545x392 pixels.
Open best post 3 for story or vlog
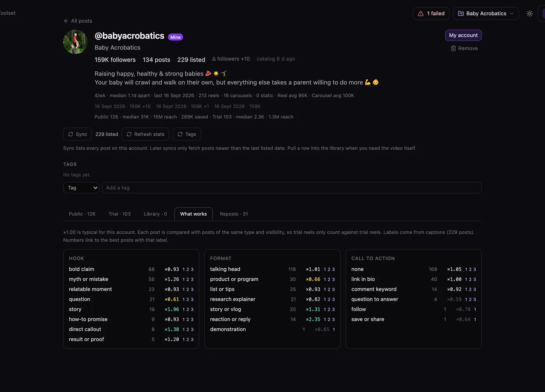(333, 310)
